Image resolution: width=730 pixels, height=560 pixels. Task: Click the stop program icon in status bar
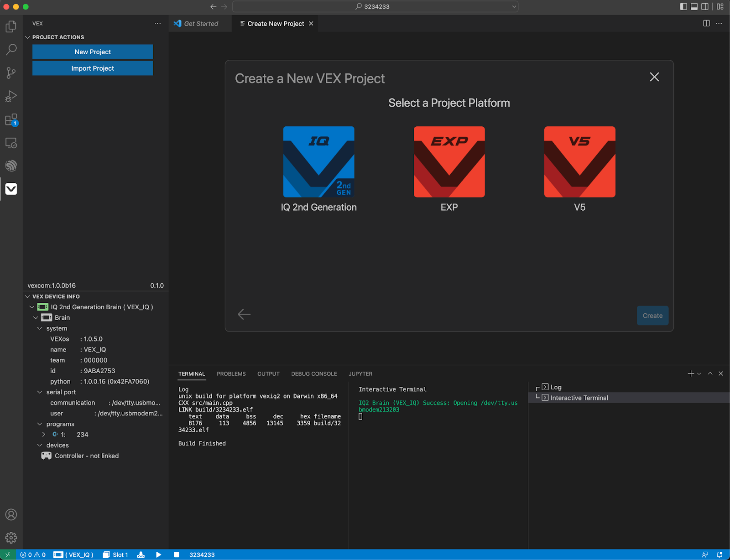(177, 555)
